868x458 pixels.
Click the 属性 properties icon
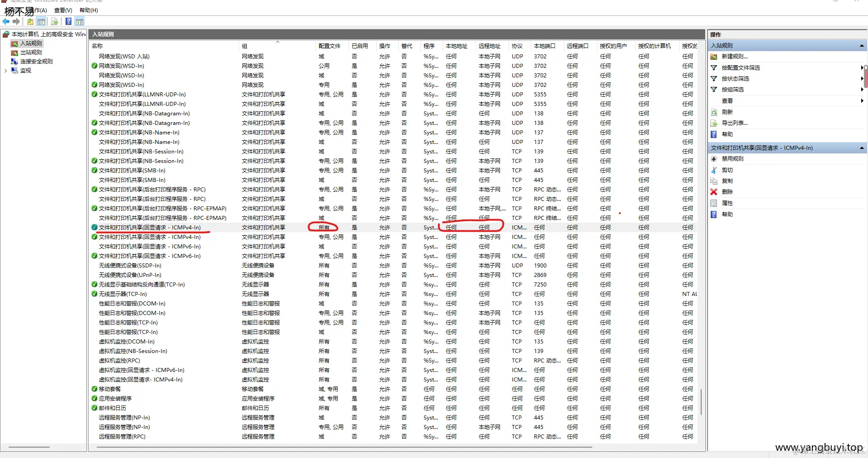click(x=714, y=203)
